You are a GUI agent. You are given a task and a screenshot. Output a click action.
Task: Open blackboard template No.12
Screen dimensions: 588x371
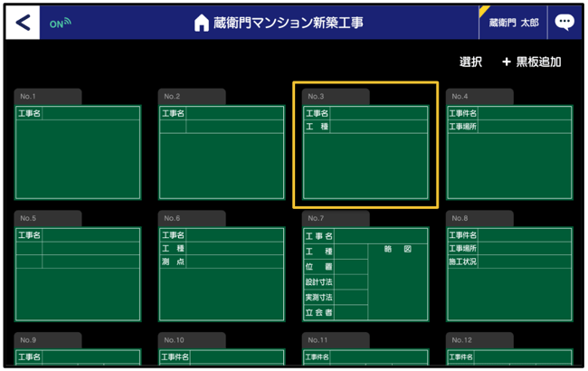[509, 357]
